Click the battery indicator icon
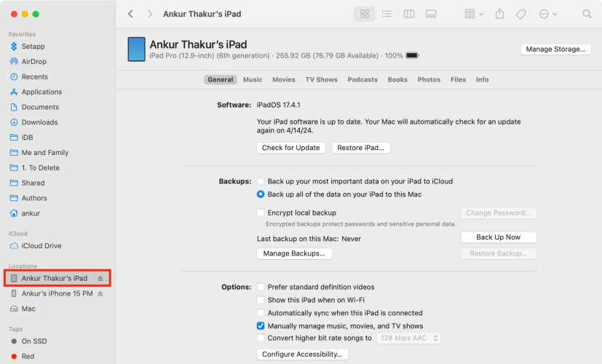Image resolution: width=602 pixels, height=364 pixels. coord(412,55)
